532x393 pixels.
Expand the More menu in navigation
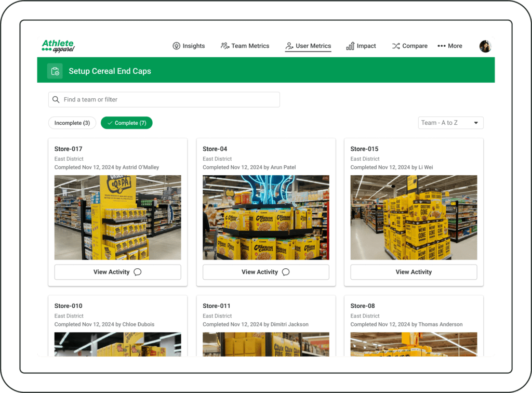coord(449,46)
